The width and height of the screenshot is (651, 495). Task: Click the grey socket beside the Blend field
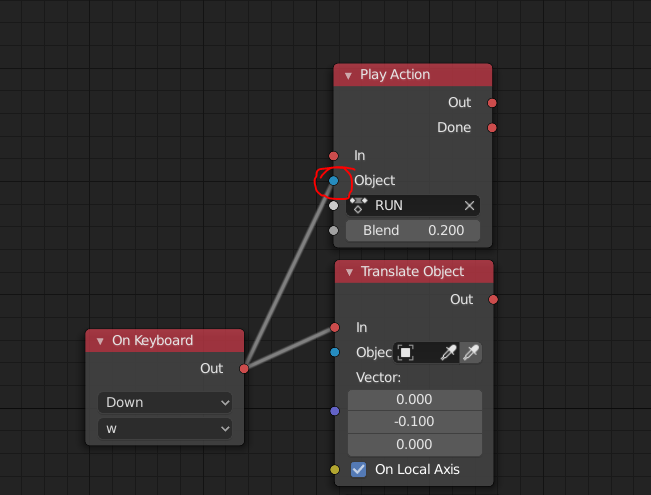click(x=333, y=230)
